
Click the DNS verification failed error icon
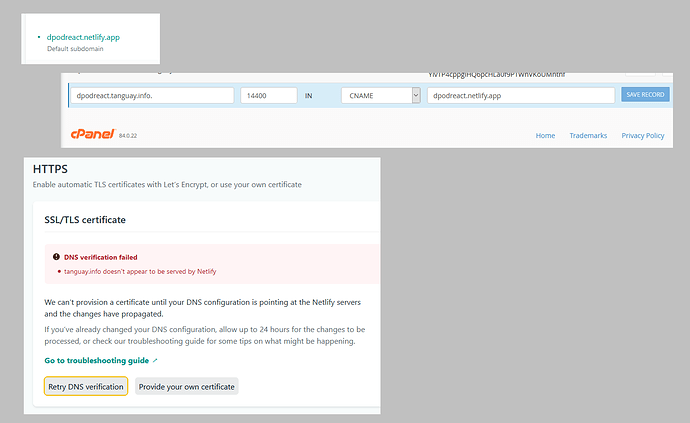[x=56, y=257]
